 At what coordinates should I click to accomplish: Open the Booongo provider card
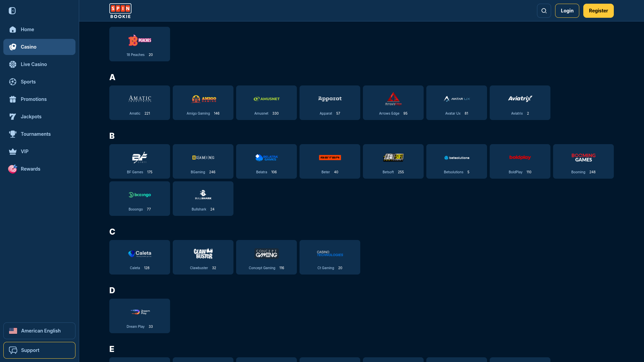[x=140, y=198]
